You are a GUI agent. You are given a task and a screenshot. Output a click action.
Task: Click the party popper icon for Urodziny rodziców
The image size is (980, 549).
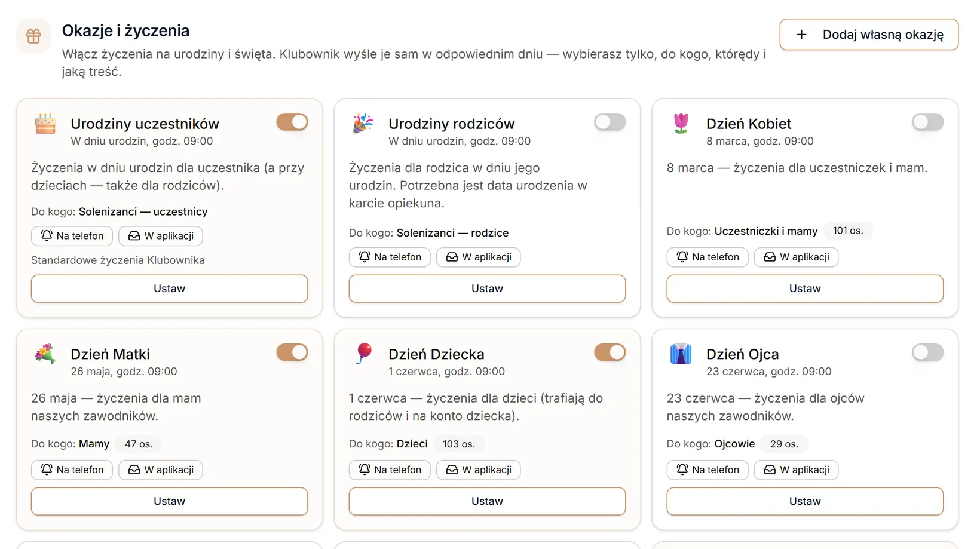[363, 124]
